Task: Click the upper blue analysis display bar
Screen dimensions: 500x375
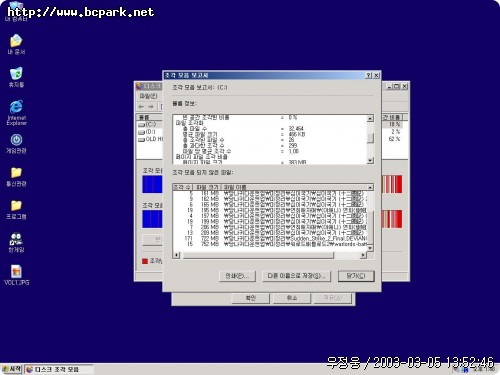Action: coord(152,184)
